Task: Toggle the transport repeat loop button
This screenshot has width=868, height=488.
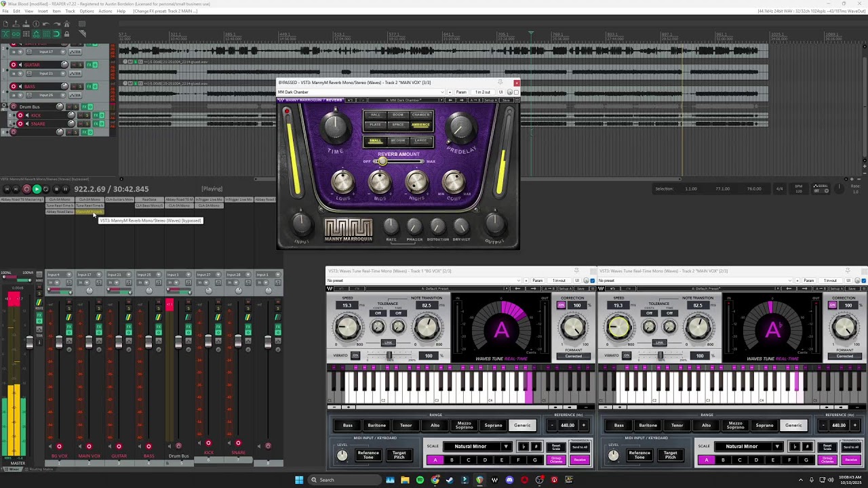Action: point(45,189)
